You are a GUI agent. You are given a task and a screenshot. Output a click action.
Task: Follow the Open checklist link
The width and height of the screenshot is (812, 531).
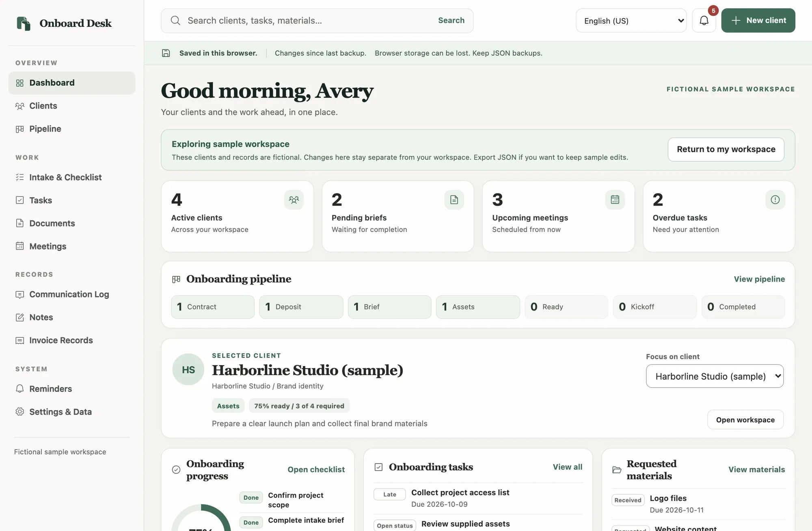pos(316,470)
